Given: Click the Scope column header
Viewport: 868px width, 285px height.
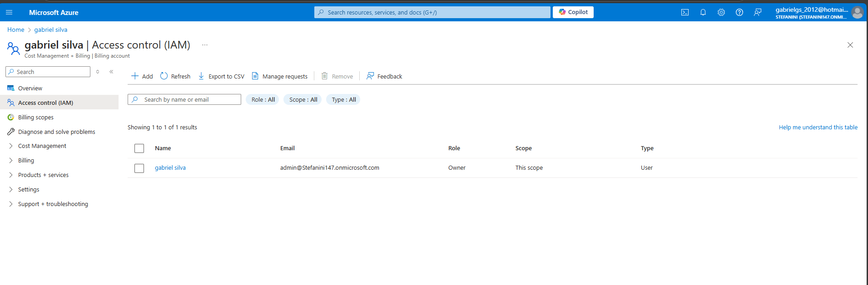Looking at the screenshot, I should click(524, 148).
